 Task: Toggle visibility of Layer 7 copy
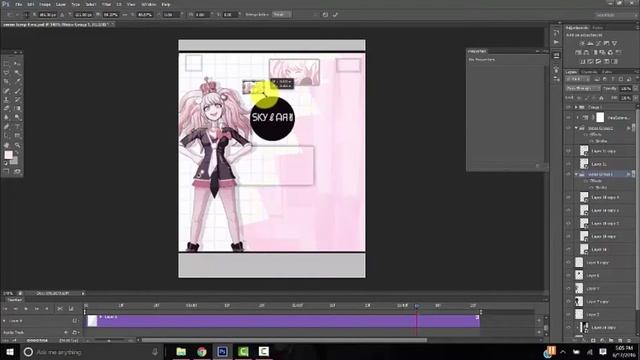click(x=569, y=301)
